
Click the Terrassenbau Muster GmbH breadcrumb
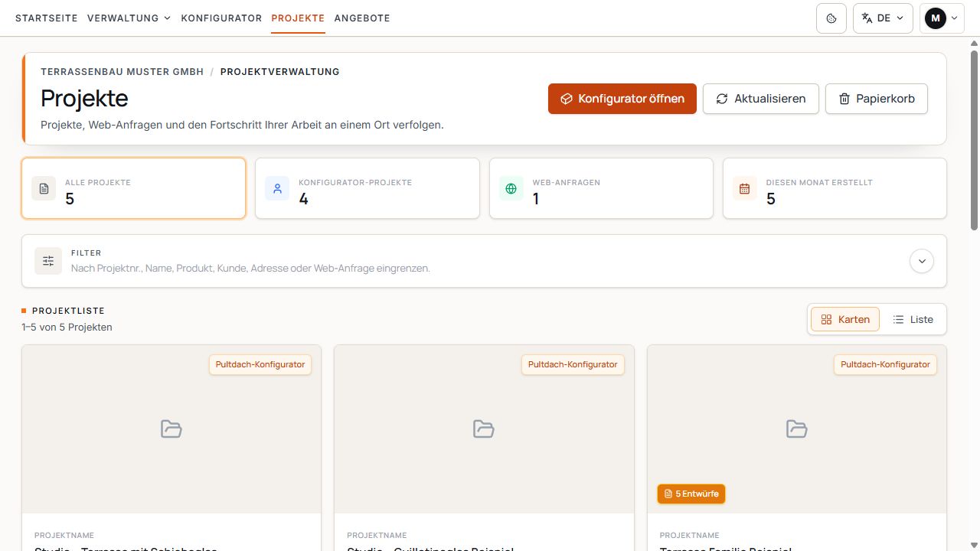pyautogui.click(x=122, y=72)
